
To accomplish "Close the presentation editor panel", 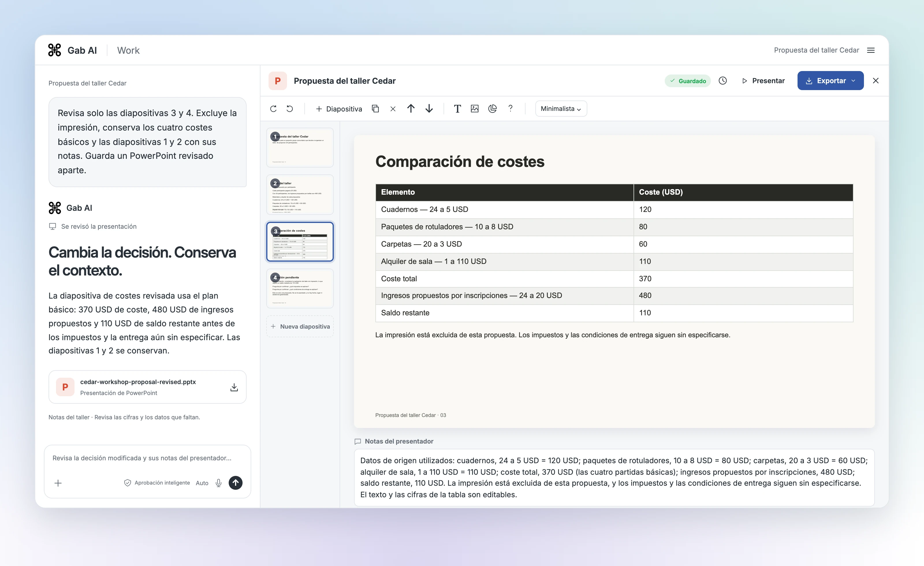I will point(876,81).
